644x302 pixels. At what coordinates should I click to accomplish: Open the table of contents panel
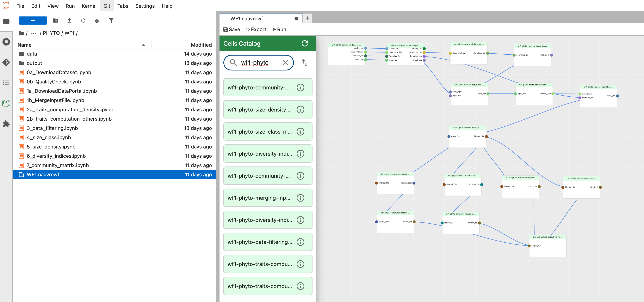[x=6, y=83]
